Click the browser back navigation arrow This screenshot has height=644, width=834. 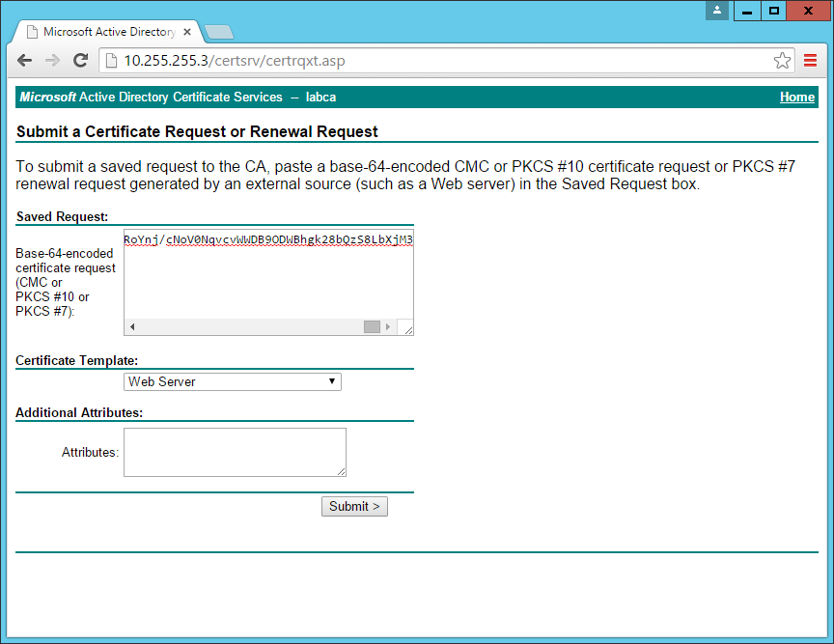(x=24, y=60)
